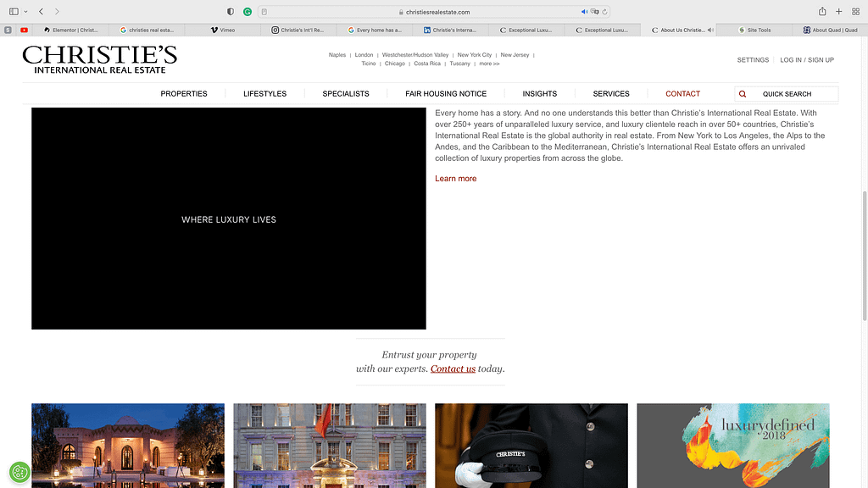Open the Reader view icon in address bar
This screenshot has width=868, height=488.
(264, 12)
